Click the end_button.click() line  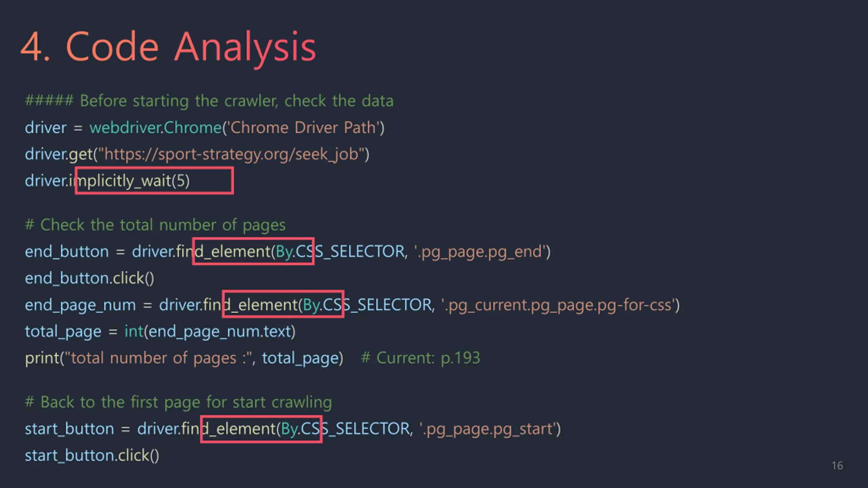point(90,278)
